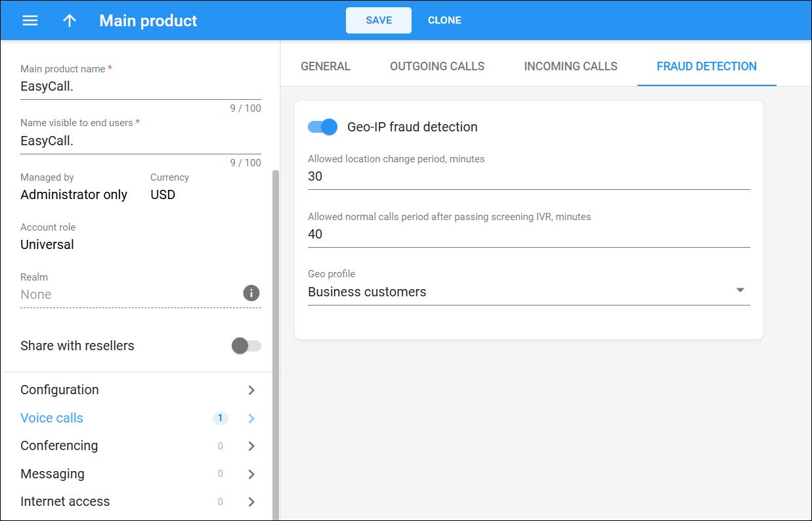Enable Share with resellers switch
Screen dimensions: 812x521
pyautogui.click(x=246, y=346)
